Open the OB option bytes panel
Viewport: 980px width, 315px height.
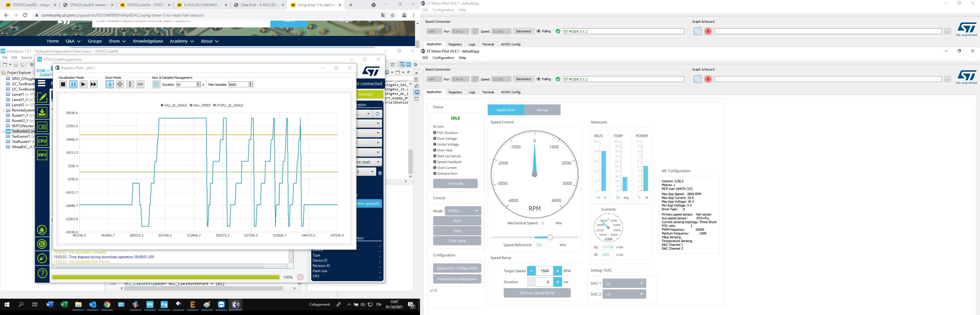tap(42, 127)
